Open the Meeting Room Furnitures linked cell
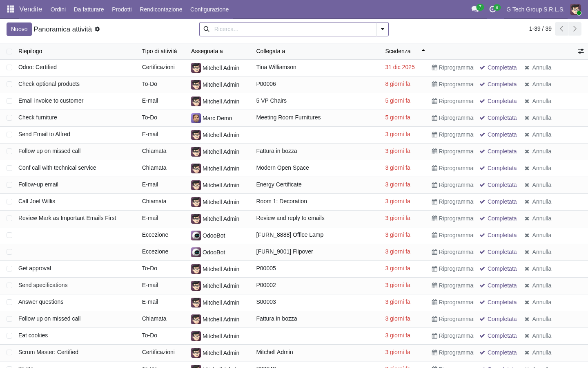Screen dimensions: 588x368 288,117
